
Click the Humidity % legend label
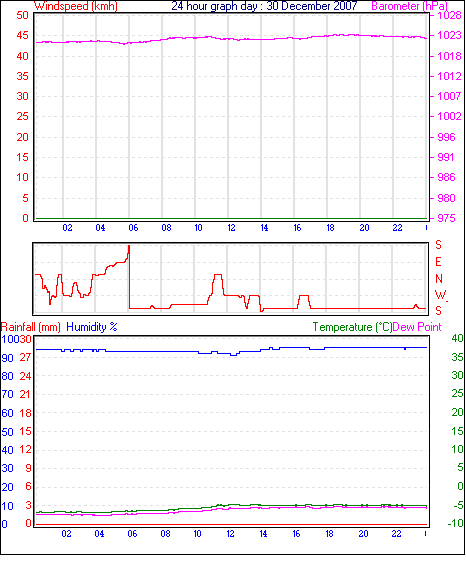92,327
